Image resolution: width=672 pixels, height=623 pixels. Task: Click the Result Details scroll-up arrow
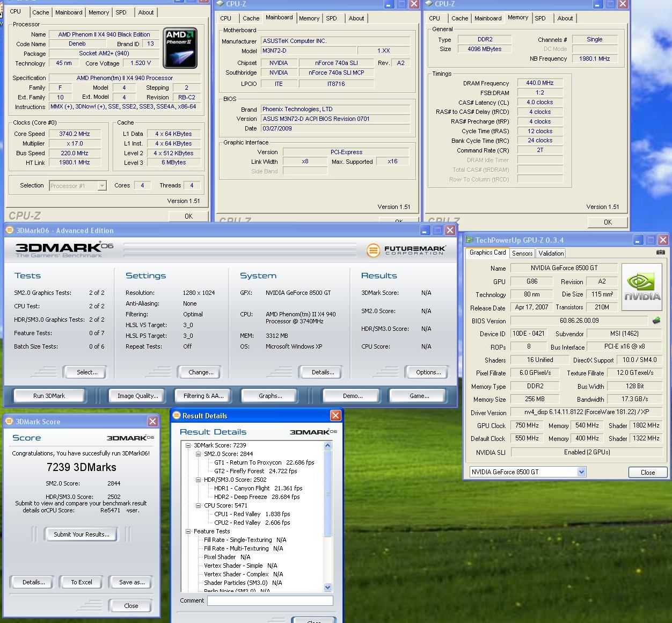pos(328,445)
